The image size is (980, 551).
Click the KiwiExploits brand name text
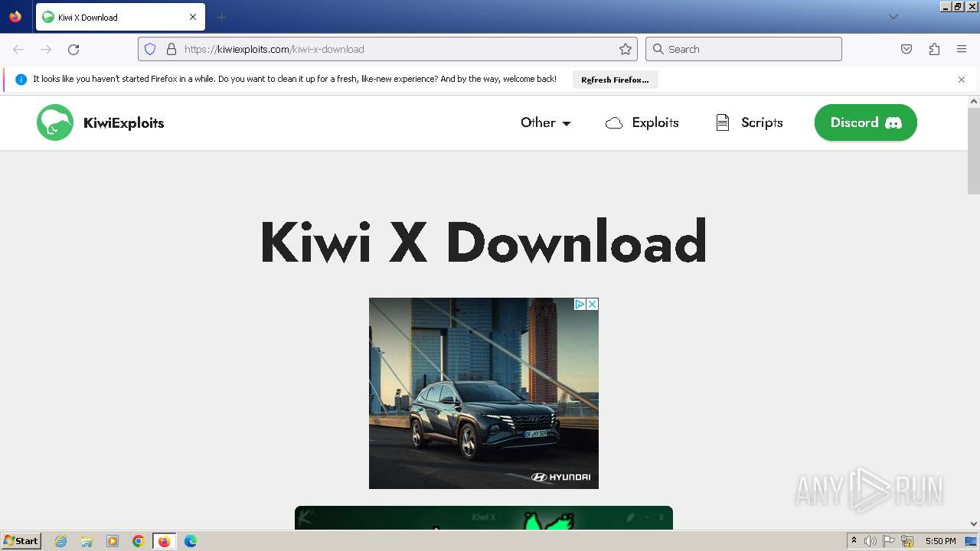(123, 122)
